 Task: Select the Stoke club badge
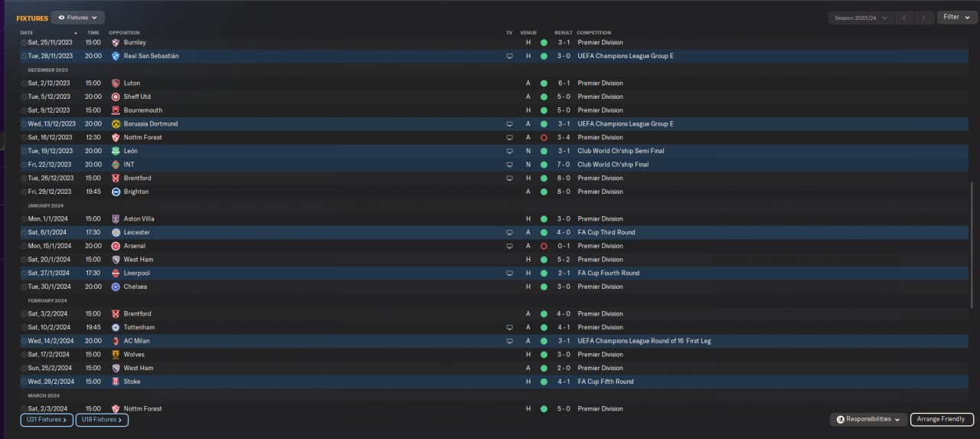pos(116,382)
